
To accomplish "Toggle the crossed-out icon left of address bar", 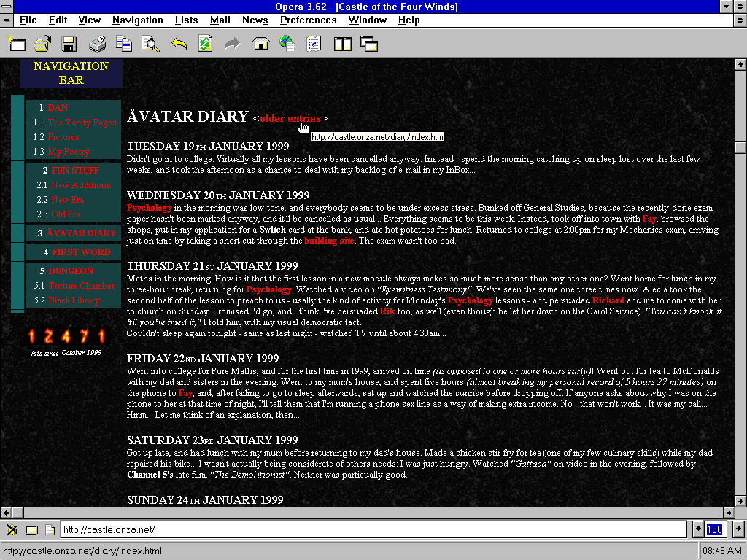I will (x=12, y=529).
